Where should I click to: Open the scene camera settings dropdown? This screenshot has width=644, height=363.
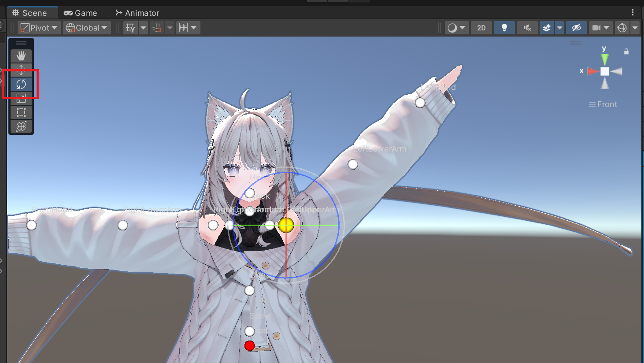tap(601, 28)
